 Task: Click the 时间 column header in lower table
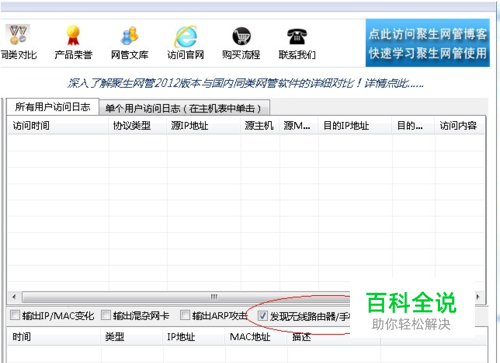[54, 337]
